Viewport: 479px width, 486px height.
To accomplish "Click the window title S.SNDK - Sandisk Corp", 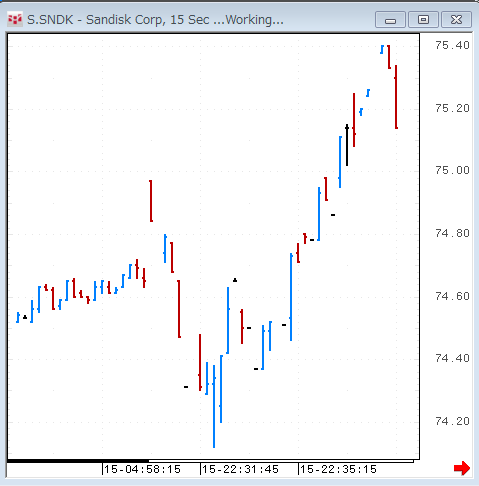I will pyautogui.click(x=96, y=20).
